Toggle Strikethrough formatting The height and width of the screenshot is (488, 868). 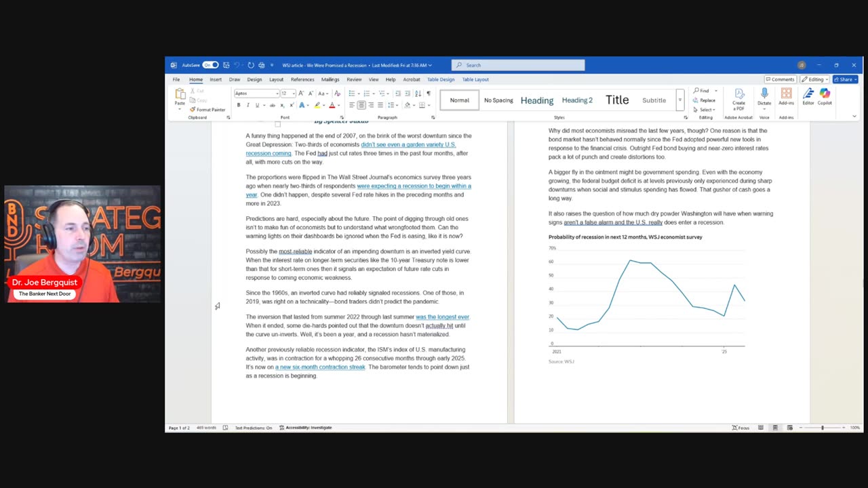[273, 105]
